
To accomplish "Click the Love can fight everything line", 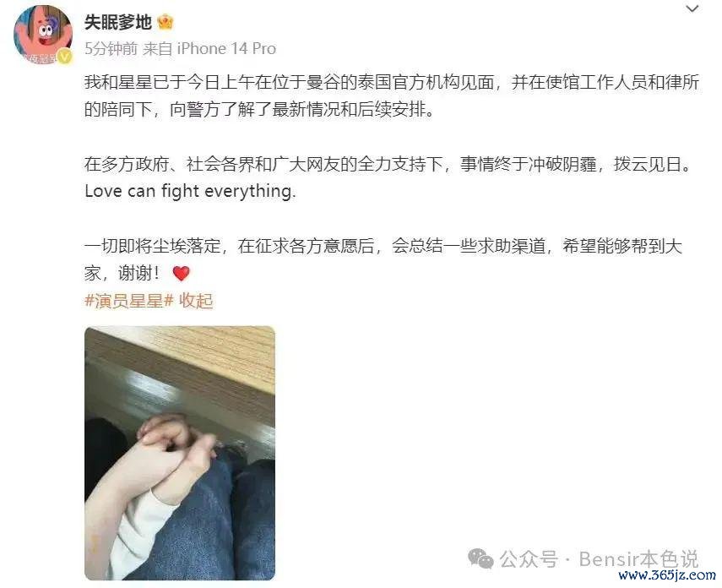I will (x=190, y=191).
